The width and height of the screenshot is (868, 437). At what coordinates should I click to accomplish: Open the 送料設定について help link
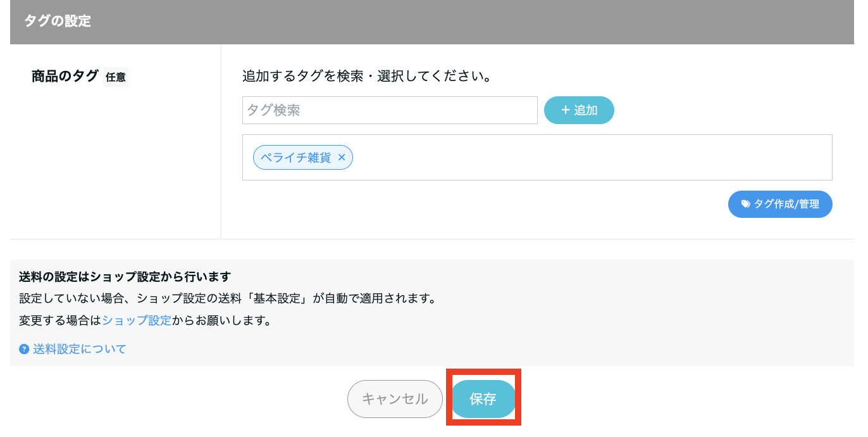point(80,349)
